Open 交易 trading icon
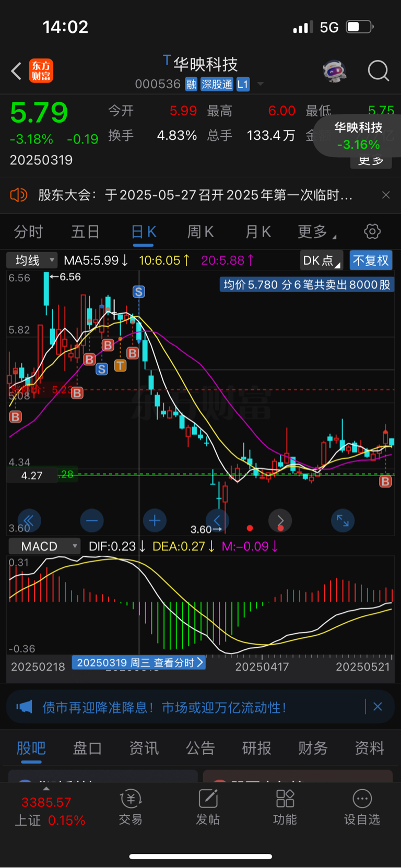This screenshot has width=401, height=868. click(x=131, y=807)
